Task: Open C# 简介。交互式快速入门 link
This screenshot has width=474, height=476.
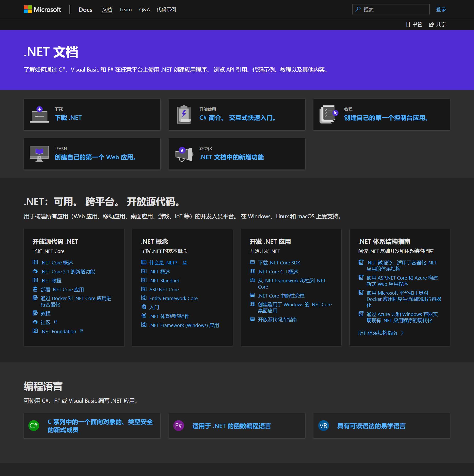Action: (x=238, y=118)
